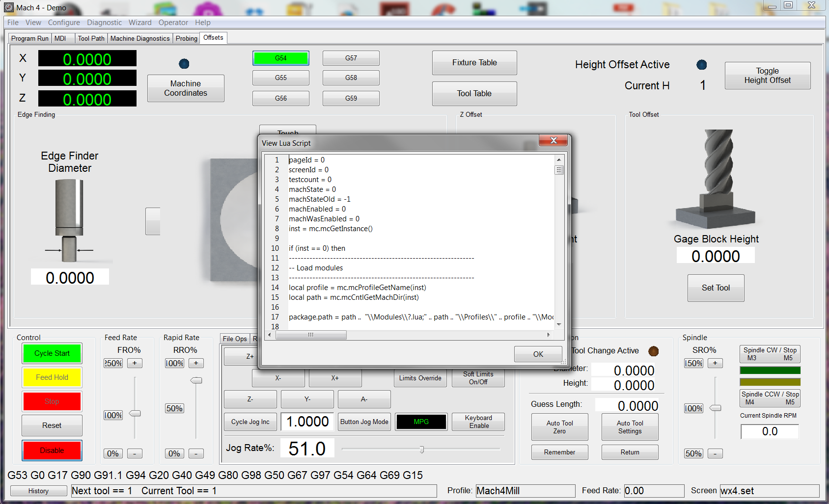This screenshot has width=829, height=504.
Task: Open the Wizard menu
Action: tap(140, 22)
